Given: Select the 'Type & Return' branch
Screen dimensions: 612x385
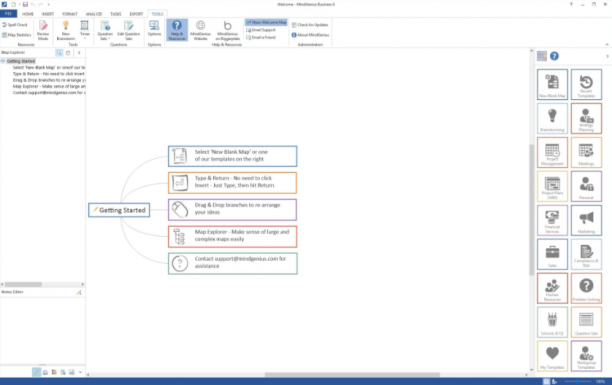Looking at the screenshot, I should [232, 182].
